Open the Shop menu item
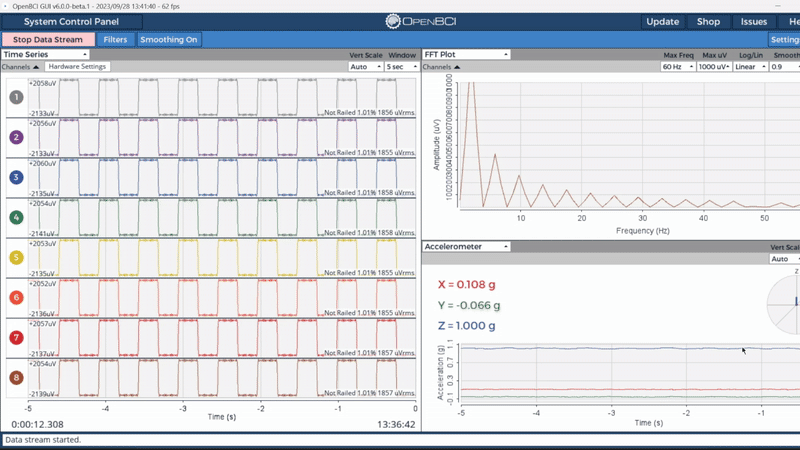800x450 pixels. (x=708, y=21)
